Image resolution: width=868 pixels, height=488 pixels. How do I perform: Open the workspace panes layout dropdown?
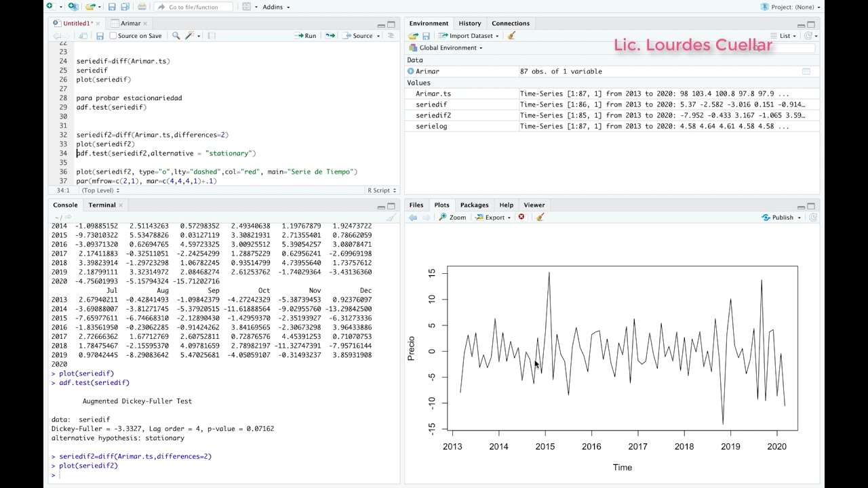pos(249,7)
